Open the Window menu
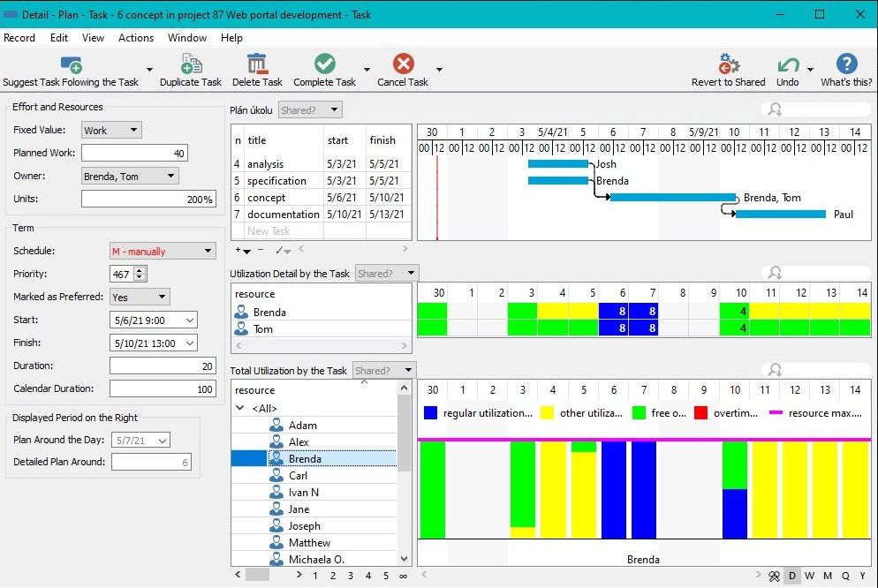Image resolution: width=878 pixels, height=588 pixels. point(187,37)
